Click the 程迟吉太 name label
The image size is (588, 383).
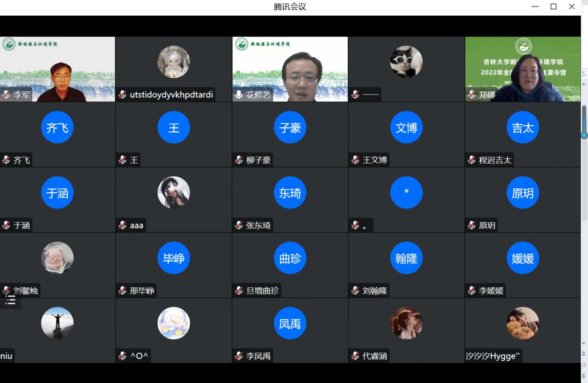[495, 160]
